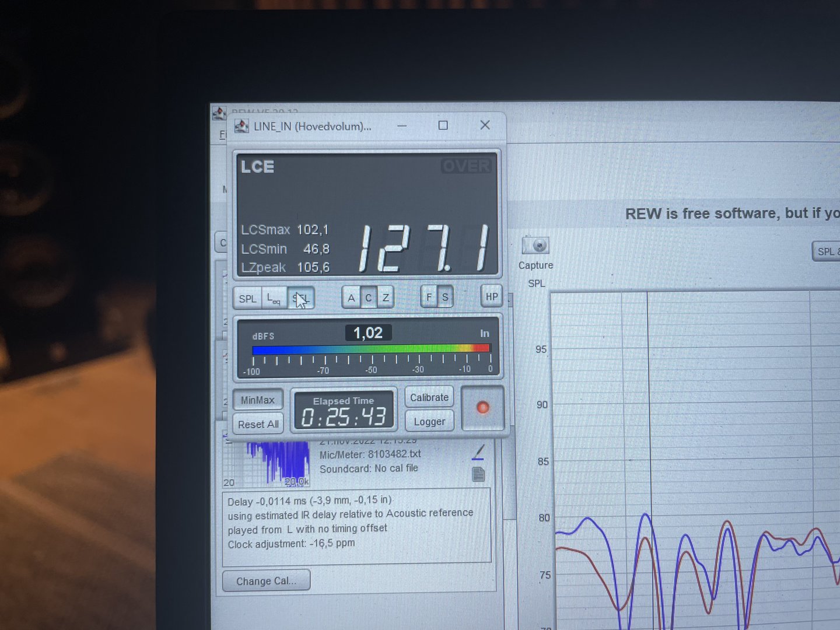This screenshot has width=840, height=630.
Task: Toggle the HP high-pass filter button
Action: point(492,296)
